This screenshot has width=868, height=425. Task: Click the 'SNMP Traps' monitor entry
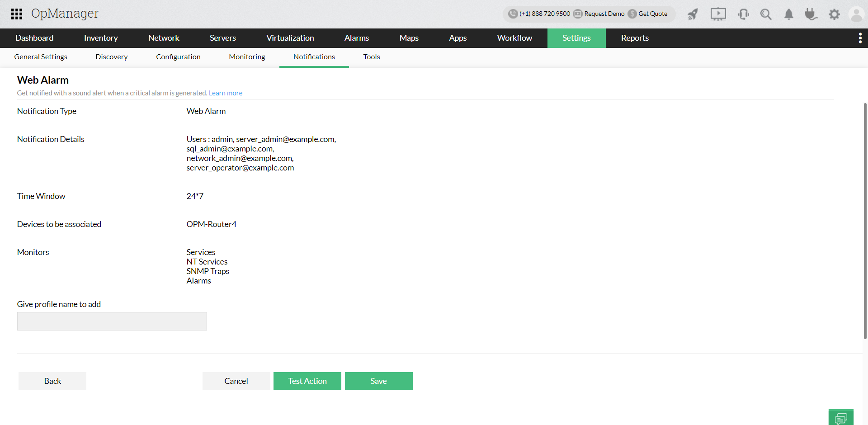click(208, 271)
